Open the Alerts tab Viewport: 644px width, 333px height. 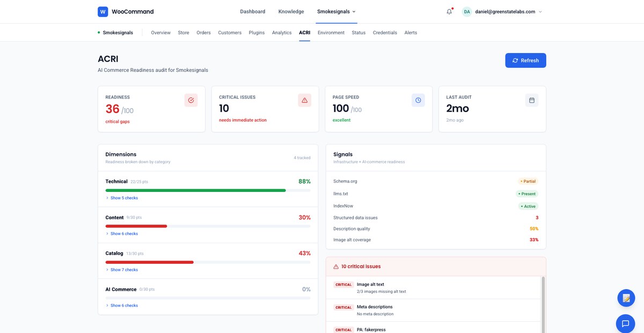click(411, 33)
